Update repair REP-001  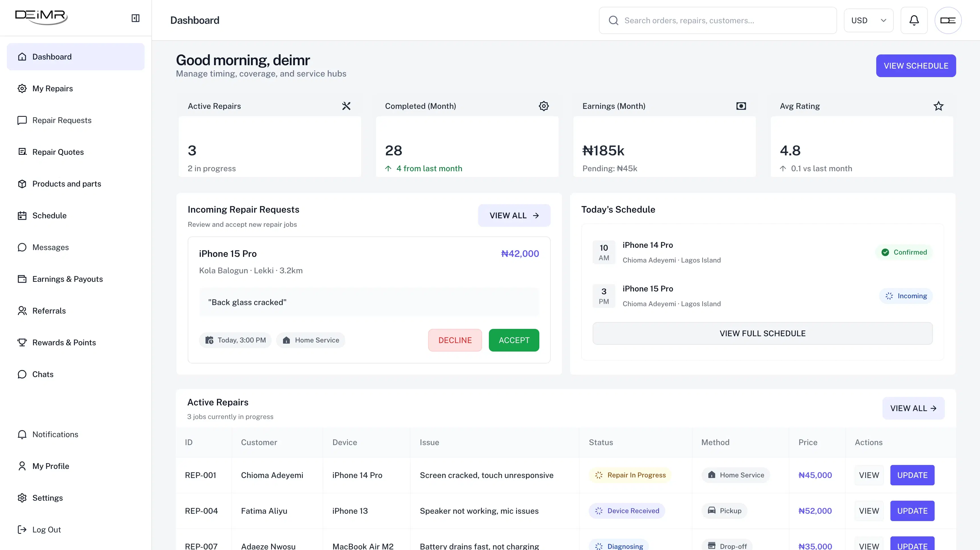click(x=912, y=475)
